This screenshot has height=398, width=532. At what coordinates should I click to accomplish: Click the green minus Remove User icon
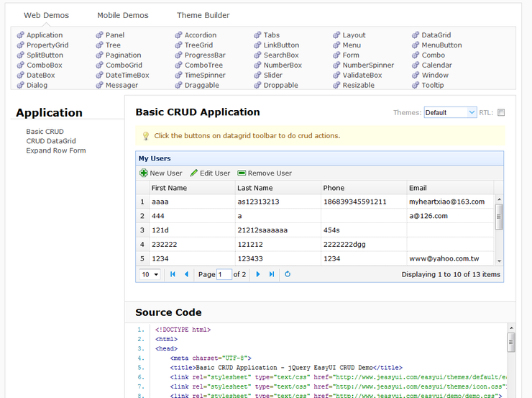[242, 173]
